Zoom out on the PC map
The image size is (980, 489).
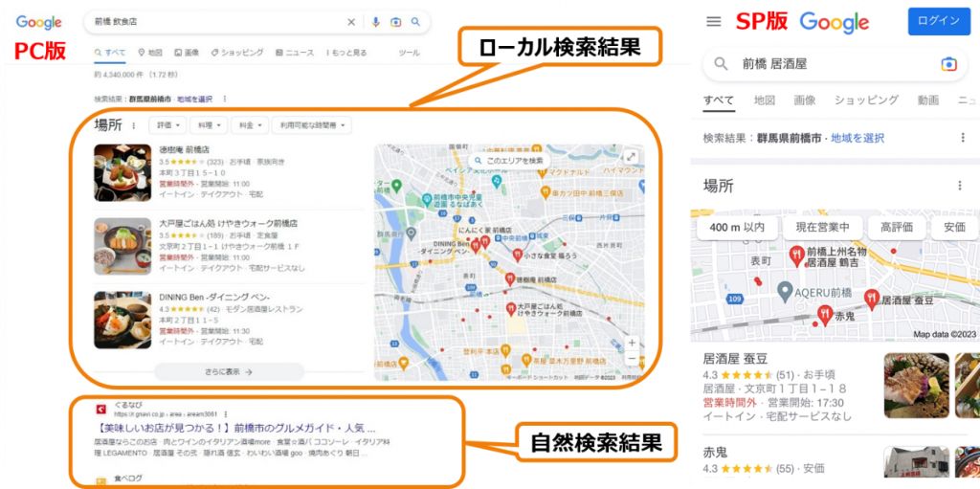[632, 359]
